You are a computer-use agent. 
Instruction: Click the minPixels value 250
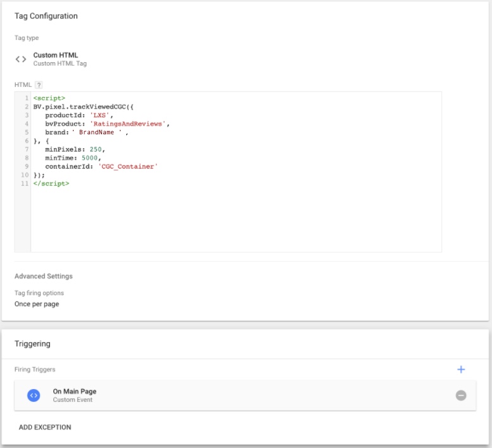pyautogui.click(x=95, y=150)
